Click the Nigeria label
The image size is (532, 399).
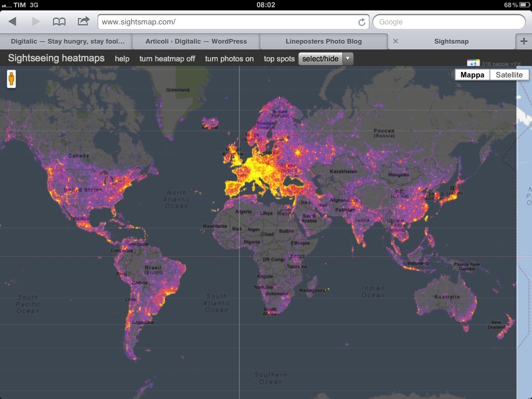[x=252, y=242]
